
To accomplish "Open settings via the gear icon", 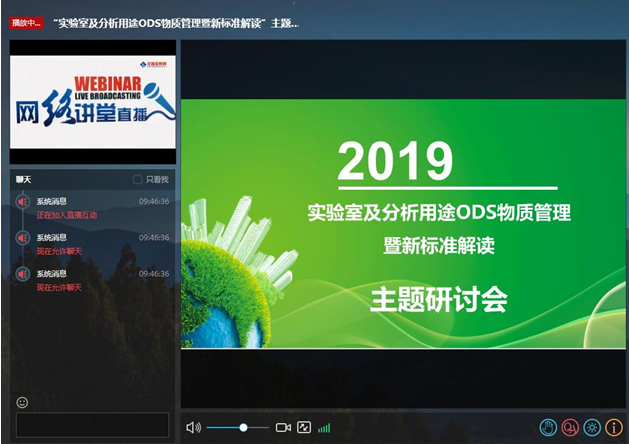I will (592, 428).
